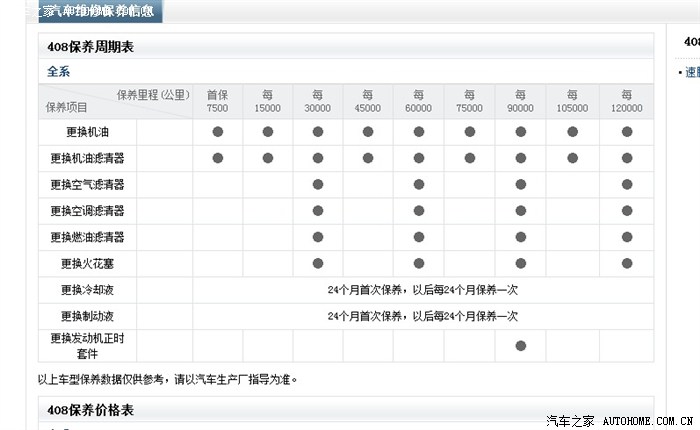Click the 每 105000 column header
This screenshot has width=700, height=430.
[x=572, y=101]
